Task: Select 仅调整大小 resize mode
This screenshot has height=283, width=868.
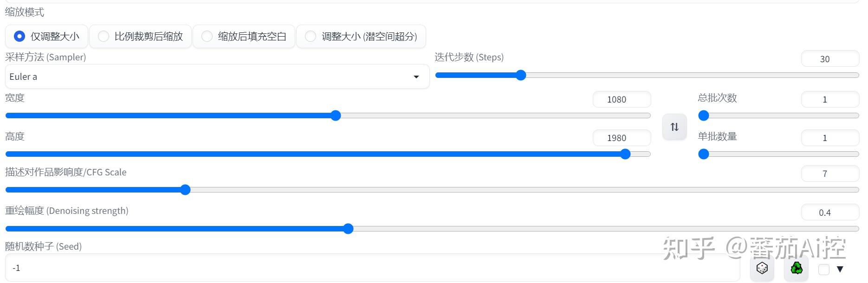Action: point(46,36)
